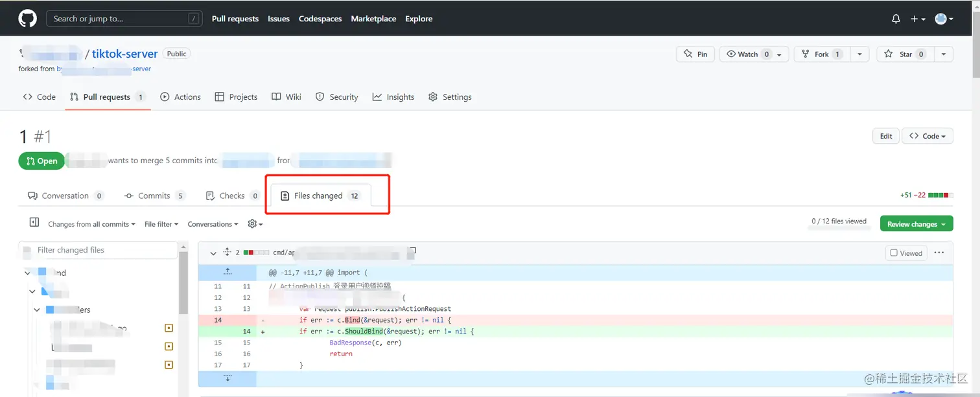The image size is (980, 397).
Task: Switch to the Actions tab
Action: [x=181, y=97]
